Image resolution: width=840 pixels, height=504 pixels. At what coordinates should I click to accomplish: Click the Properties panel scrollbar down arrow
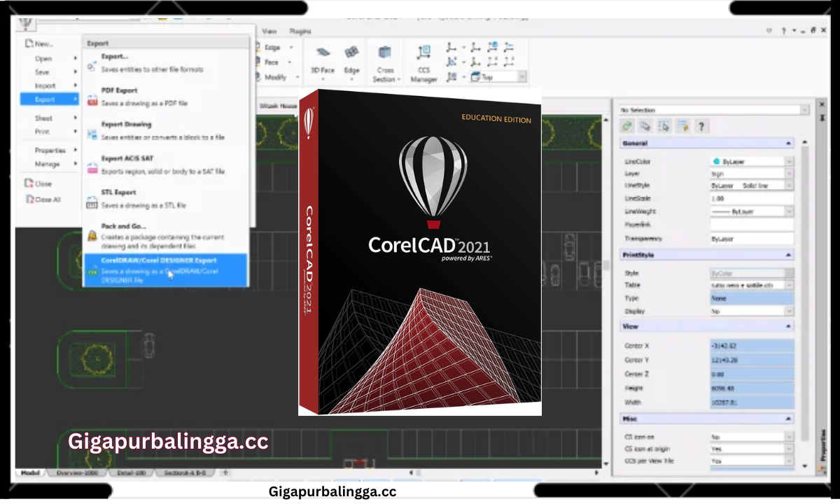click(805, 465)
